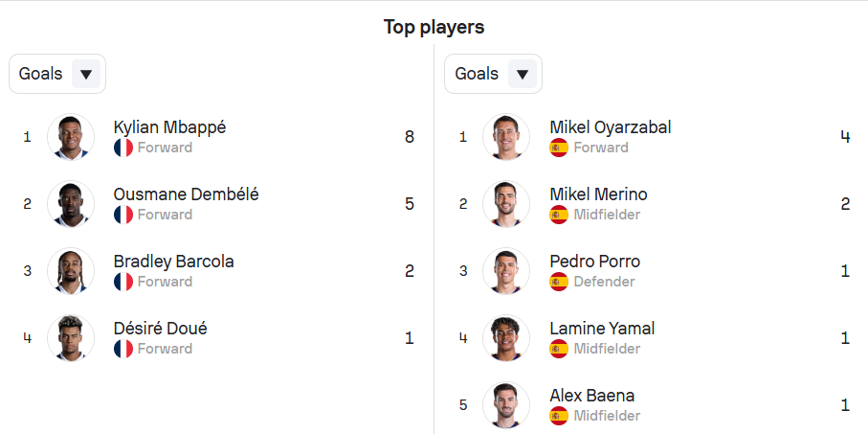Open Kylian Mbappé's player photo
Viewport: 868px width, 434px height.
pyautogui.click(x=71, y=137)
